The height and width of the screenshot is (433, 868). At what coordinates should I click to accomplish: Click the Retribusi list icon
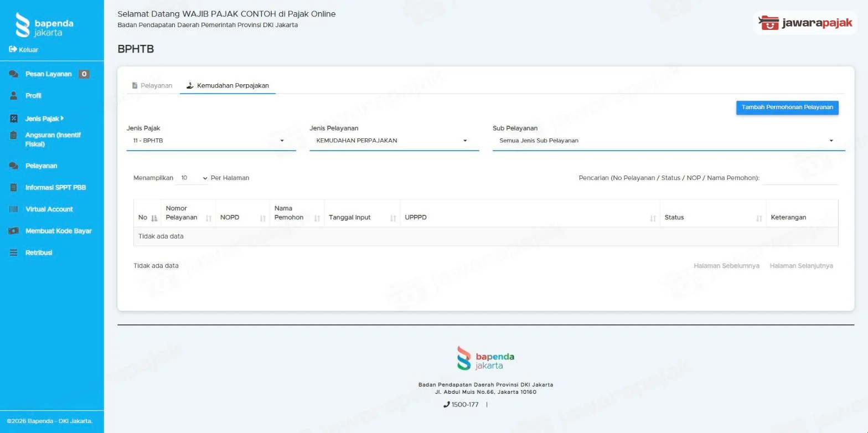14,252
